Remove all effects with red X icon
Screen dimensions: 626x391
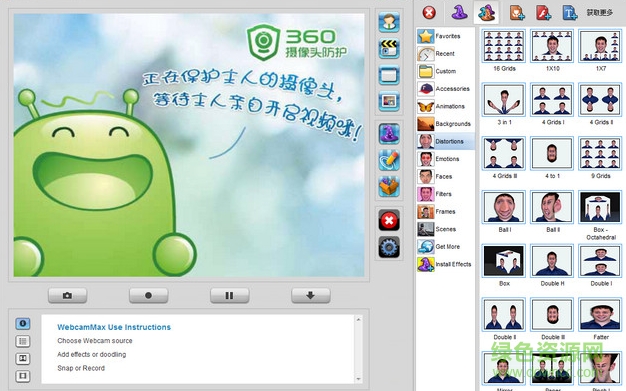[x=429, y=13]
